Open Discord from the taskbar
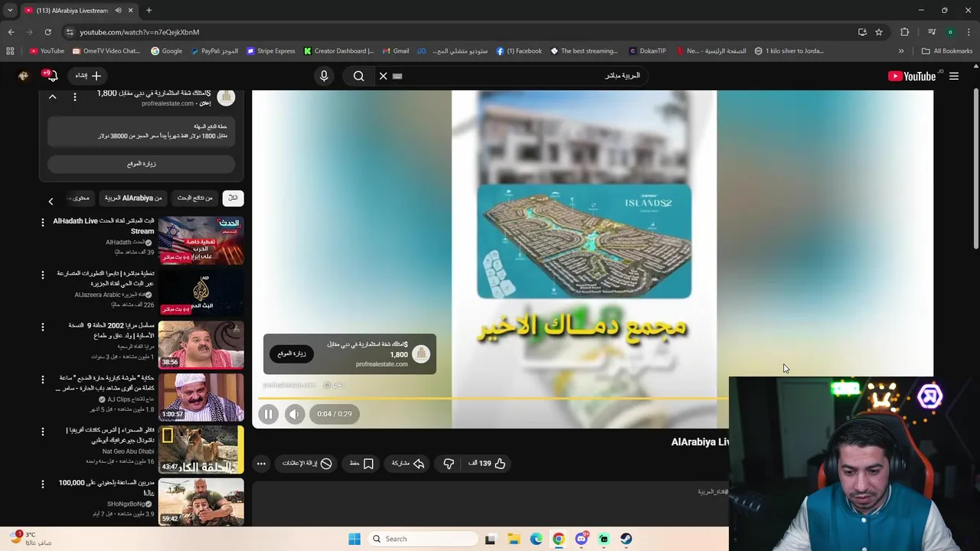 click(x=581, y=539)
